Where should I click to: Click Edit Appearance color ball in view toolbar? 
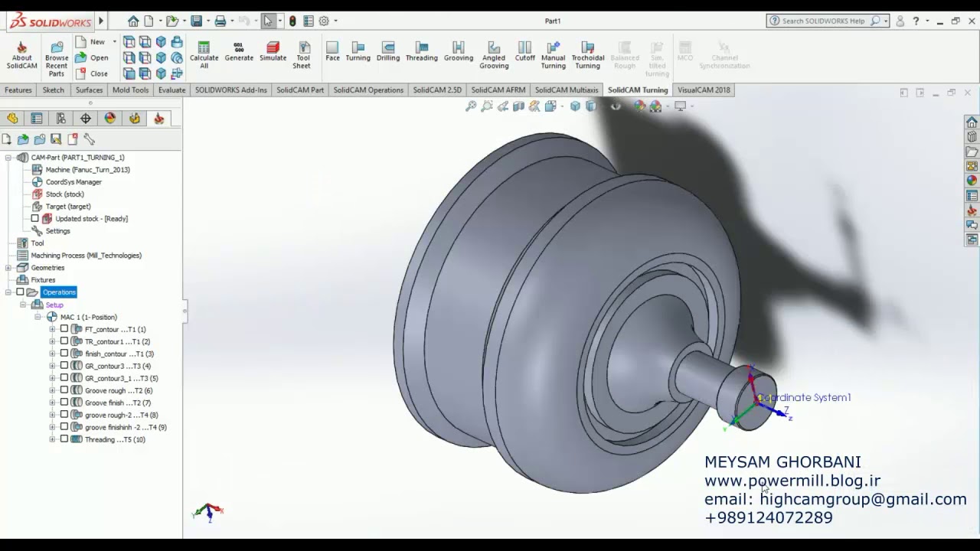(x=639, y=106)
